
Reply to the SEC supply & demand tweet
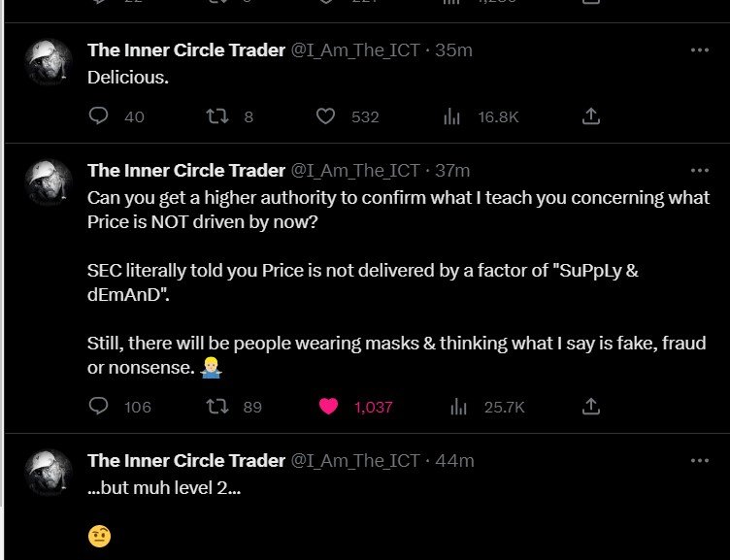coord(98,407)
